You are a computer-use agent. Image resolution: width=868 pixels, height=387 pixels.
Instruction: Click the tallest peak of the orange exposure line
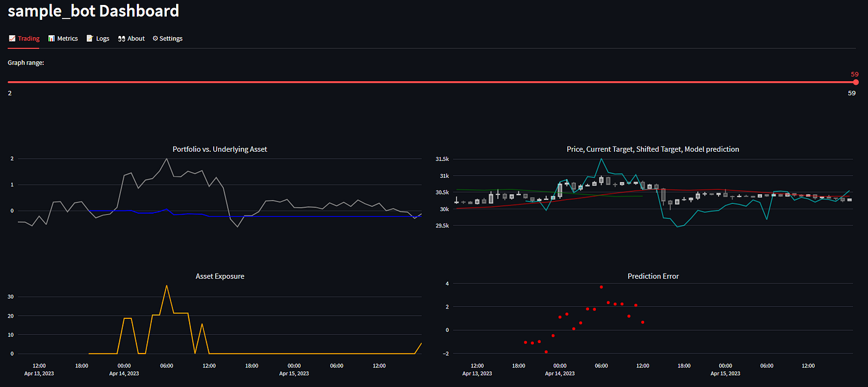coord(166,285)
